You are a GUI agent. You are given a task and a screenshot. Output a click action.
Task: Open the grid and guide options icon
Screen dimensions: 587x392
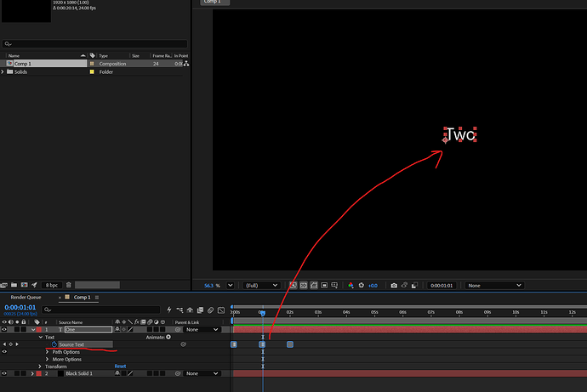coord(334,286)
